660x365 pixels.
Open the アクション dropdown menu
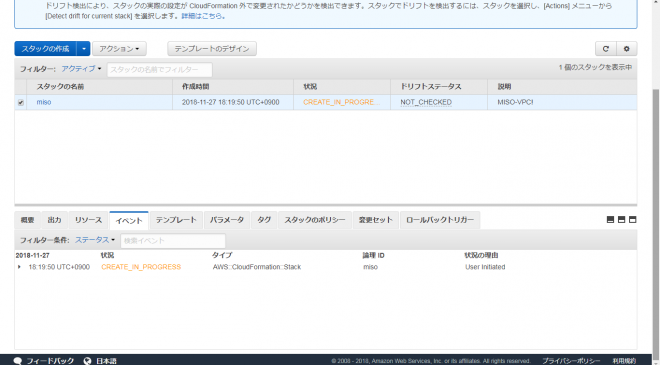click(x=119, y=49)
